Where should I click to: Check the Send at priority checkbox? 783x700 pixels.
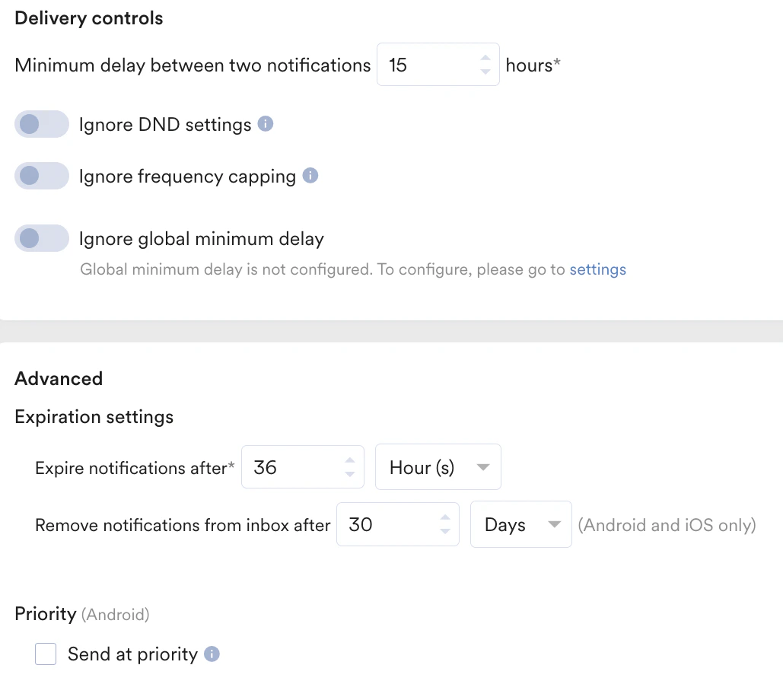(x=46, y=654)
